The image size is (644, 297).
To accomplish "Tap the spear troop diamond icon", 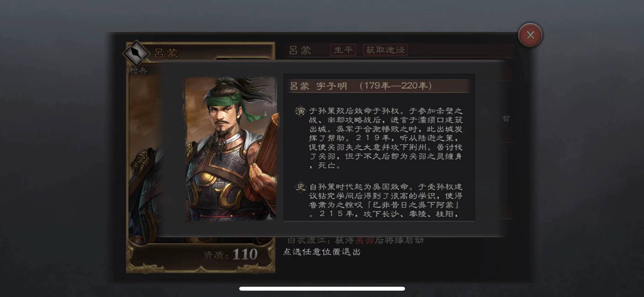I will 136,53.
